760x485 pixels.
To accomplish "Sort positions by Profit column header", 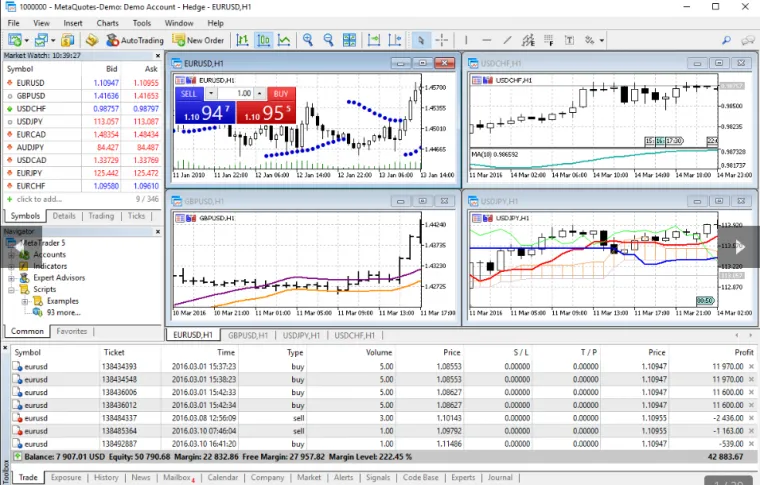I will click(744, 352).
